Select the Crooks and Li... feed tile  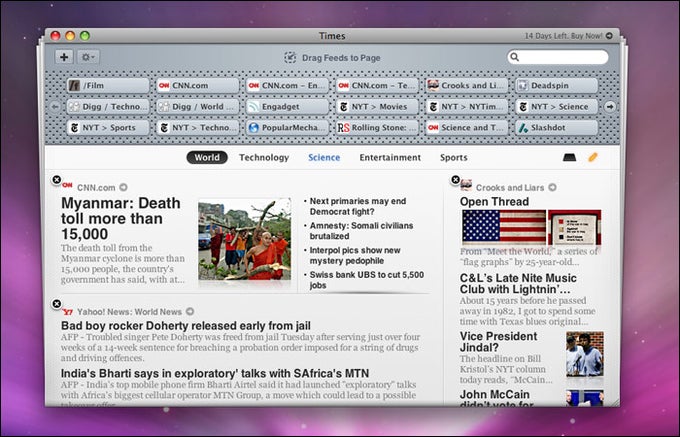tap(467, 85)
